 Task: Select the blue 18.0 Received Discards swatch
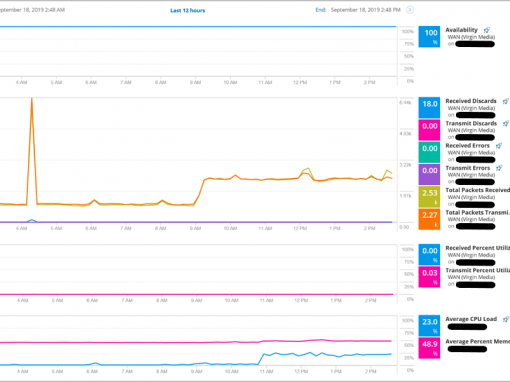tap(429, 108)
